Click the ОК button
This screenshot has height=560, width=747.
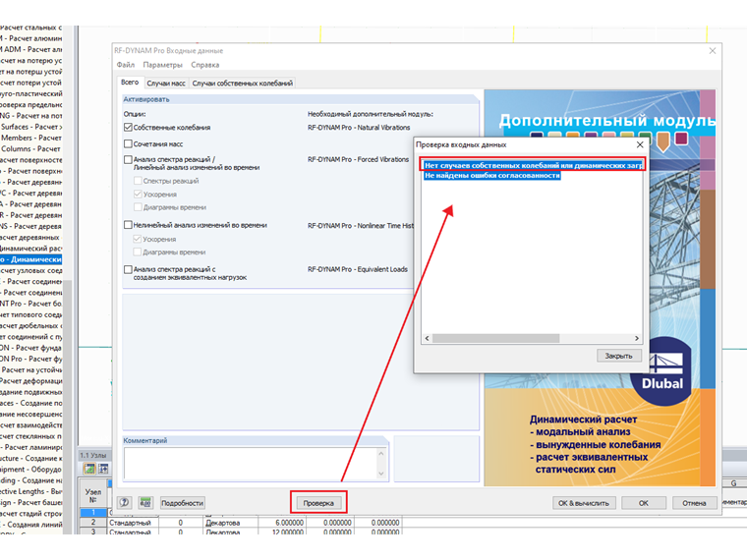click(644, 503)
